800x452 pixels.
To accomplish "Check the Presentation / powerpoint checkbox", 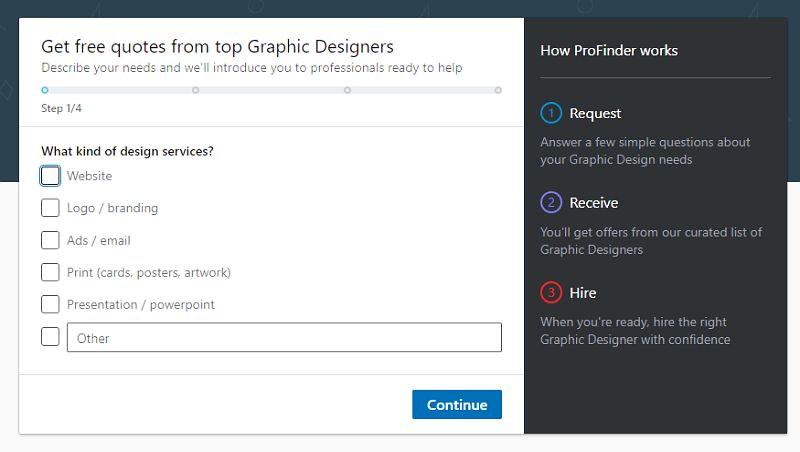I will click(x=50, y=304).
